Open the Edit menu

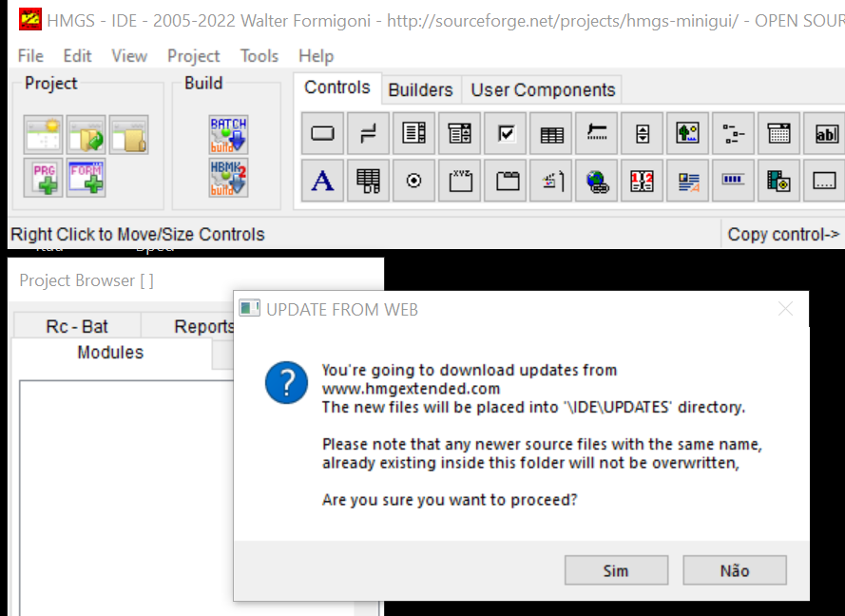[77, 56]
